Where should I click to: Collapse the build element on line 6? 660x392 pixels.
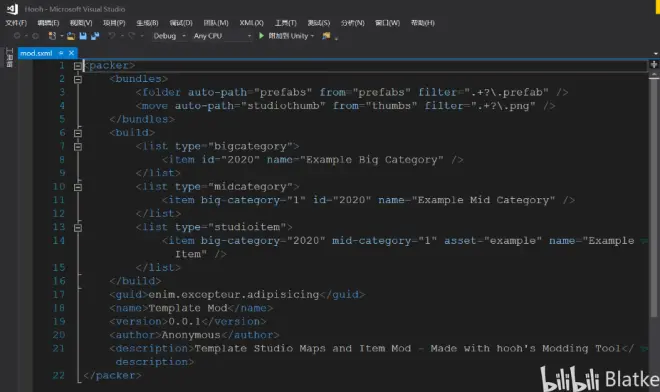pyautogui.click(x=78, y=133)
